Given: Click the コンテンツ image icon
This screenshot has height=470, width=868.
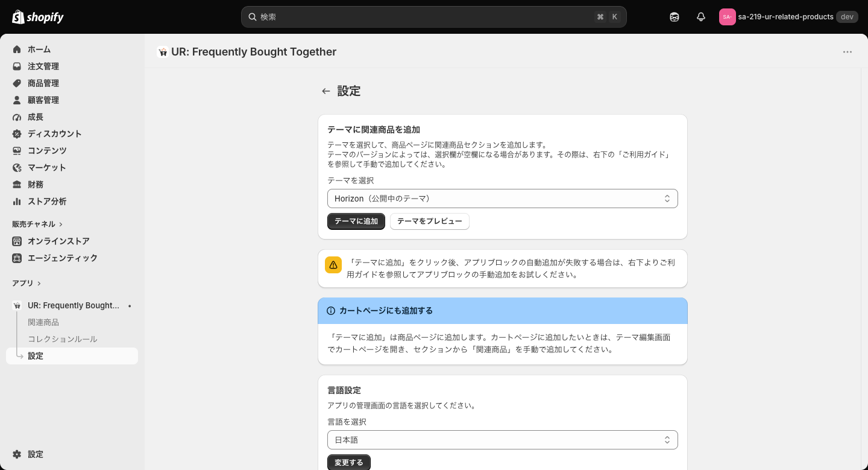Looking at the screenshot, I should [x=17, y=151].
